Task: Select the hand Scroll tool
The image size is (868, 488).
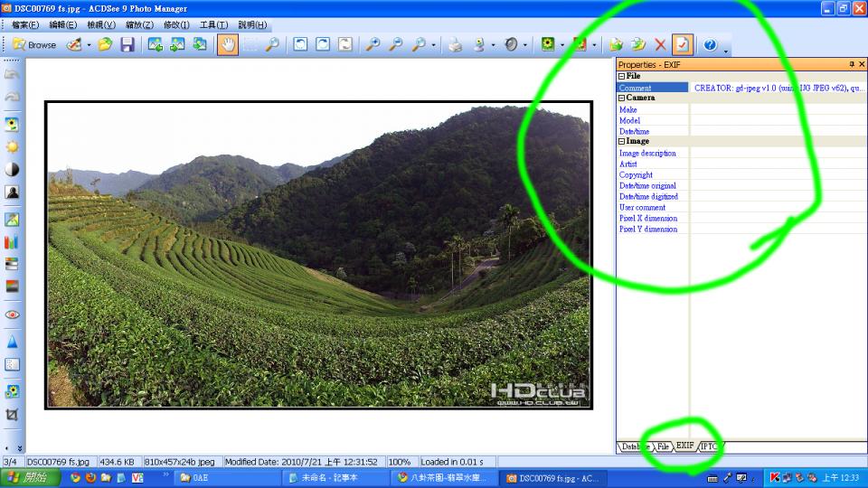Action: point(228,44)
